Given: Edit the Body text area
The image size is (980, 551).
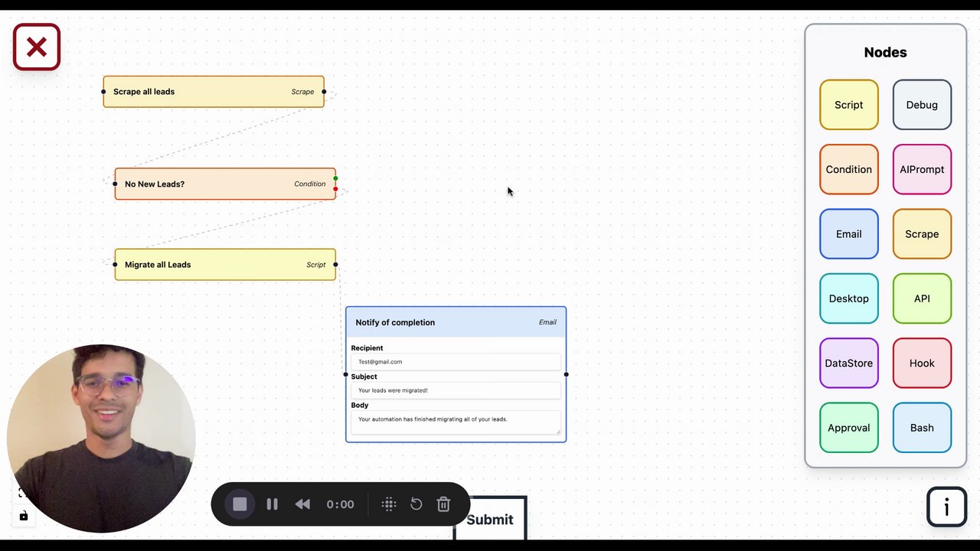Looking at the screenshot, I should pos(456,423).
